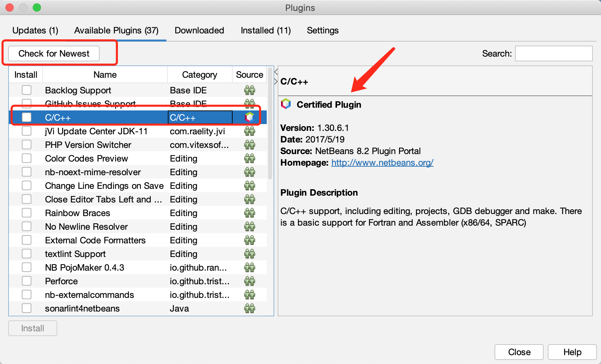The image size is (601, 364).
Task: Expand details pane with right splitter arrow
Action: pos(276,81)
